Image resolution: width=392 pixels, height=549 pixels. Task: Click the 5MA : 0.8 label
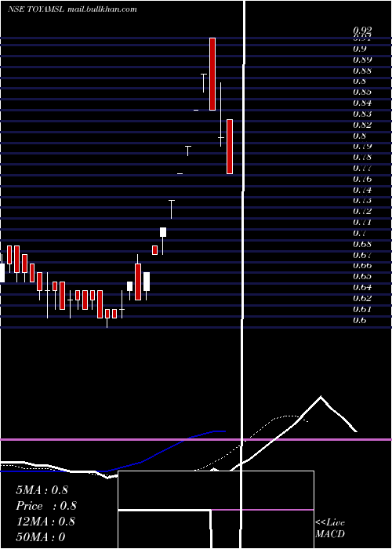tap(42, 490)
